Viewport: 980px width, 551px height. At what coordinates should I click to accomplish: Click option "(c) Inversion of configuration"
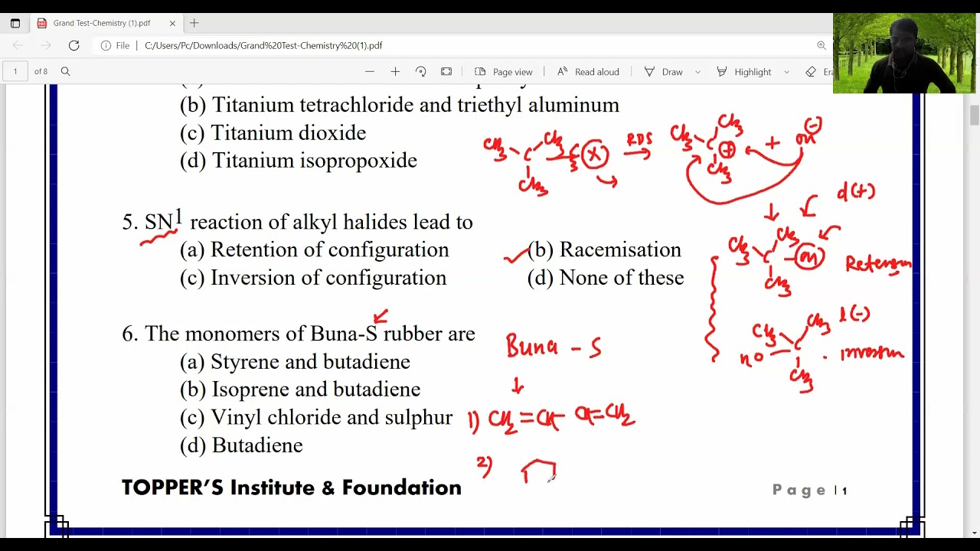313,278
